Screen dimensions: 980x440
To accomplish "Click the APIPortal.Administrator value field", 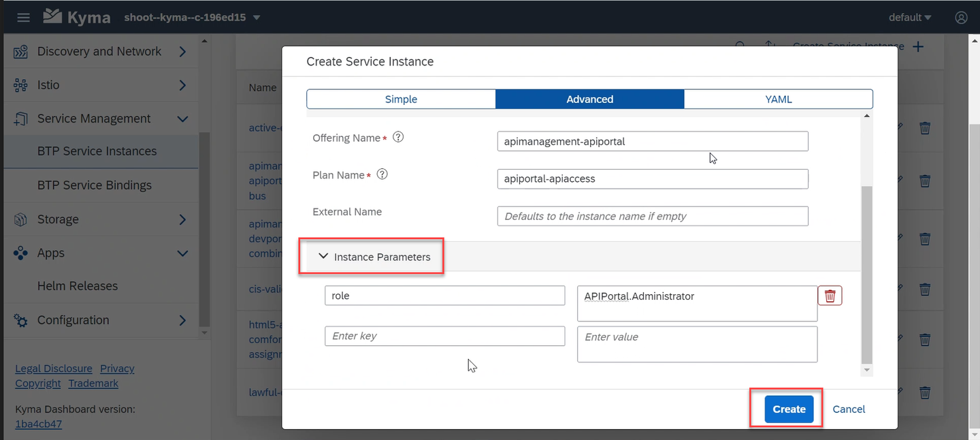I will [697, 303].
